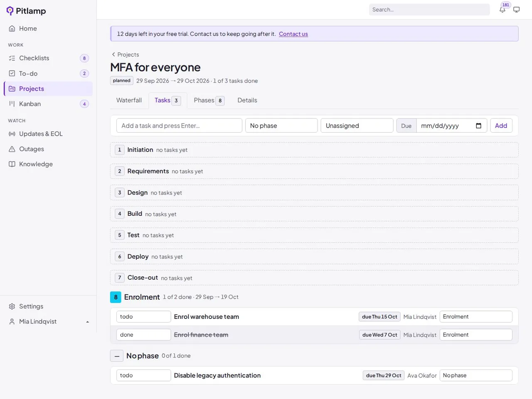This screenshot has height=399, width=532.
Task: Click the monitor display icon in header
Action: [517, 10]
